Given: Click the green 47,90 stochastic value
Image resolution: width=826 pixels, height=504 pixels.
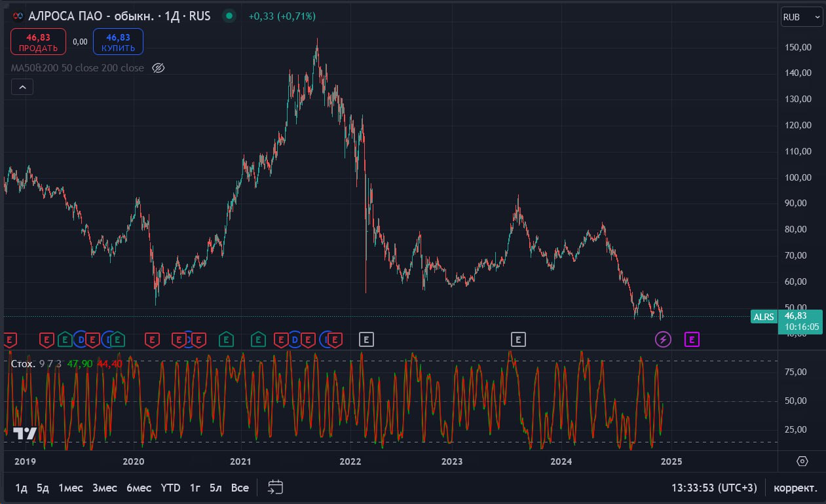Looking at the screenshot, I should point(79,364).
